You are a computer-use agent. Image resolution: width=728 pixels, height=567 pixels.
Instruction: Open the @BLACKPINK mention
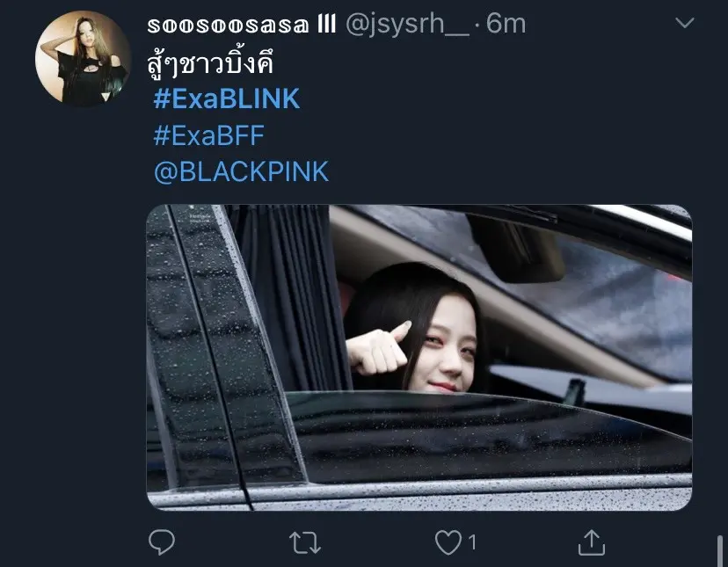241,171
